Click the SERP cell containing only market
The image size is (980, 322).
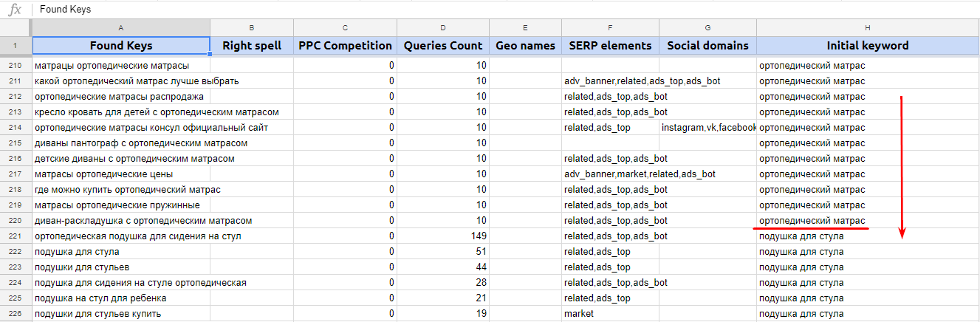(610, 314)
